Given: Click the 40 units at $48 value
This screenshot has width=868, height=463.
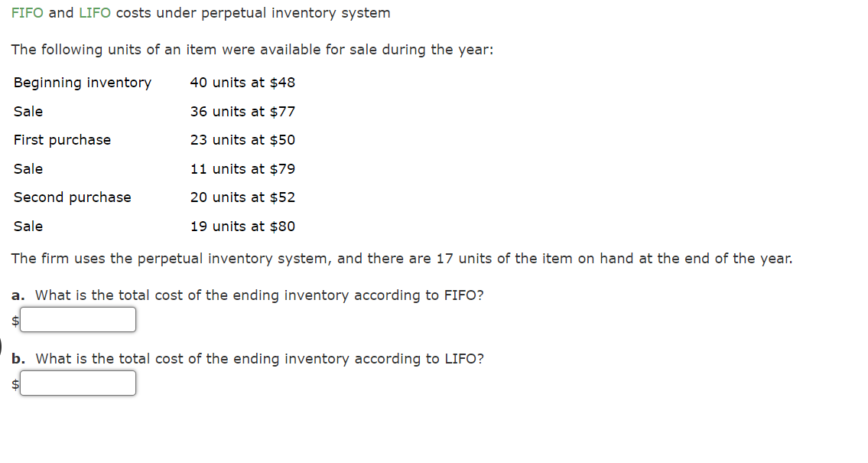Looking at the screenshot, I should click(x=242, y=82).
